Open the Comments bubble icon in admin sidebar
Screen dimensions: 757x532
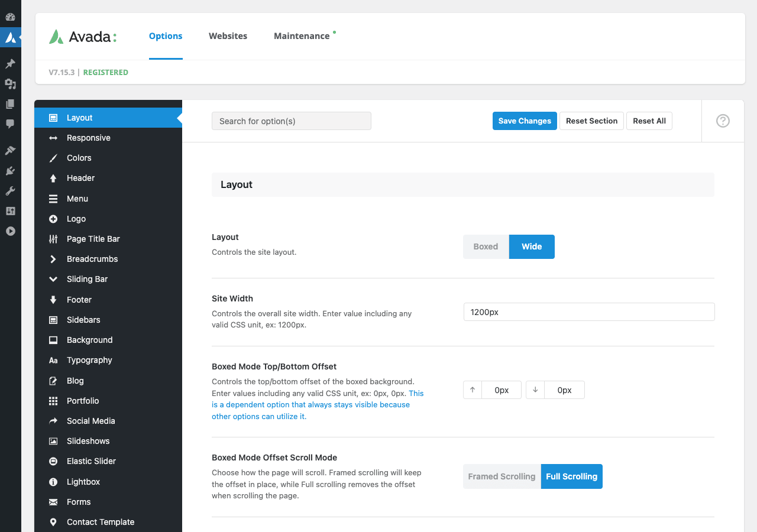point(11,124)
